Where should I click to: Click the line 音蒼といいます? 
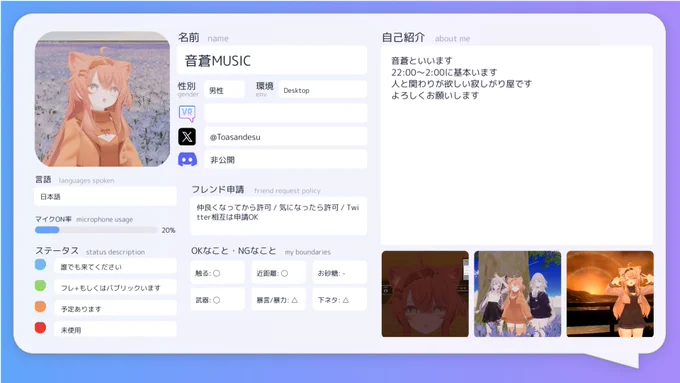422,61
